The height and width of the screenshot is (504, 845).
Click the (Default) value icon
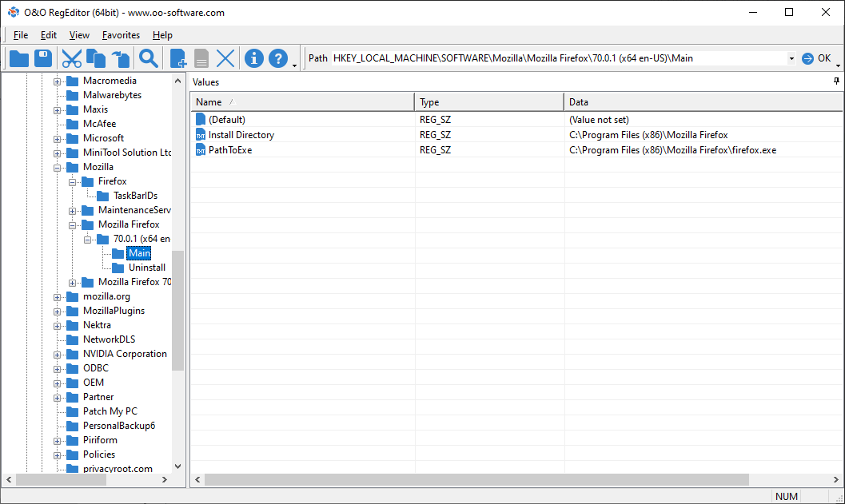[x=201, y=120]
